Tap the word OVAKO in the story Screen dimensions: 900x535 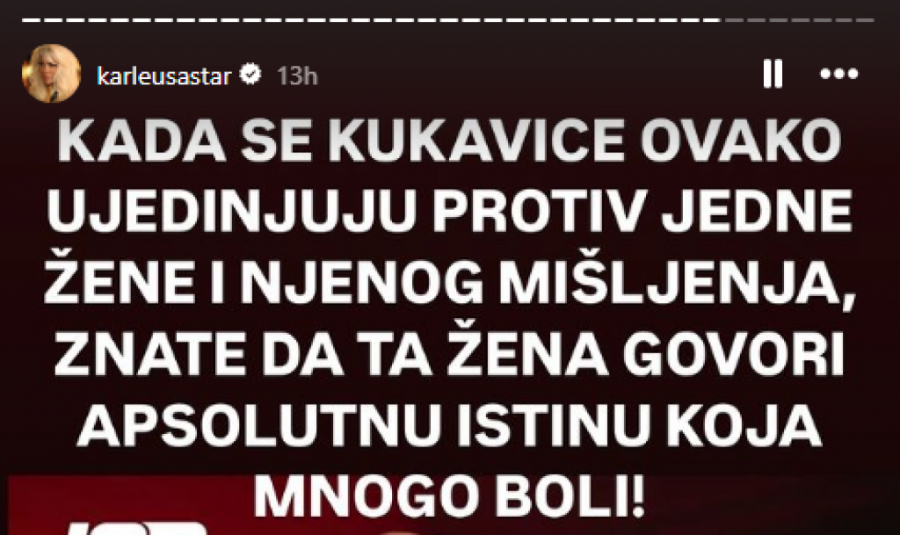click(741, 141)
